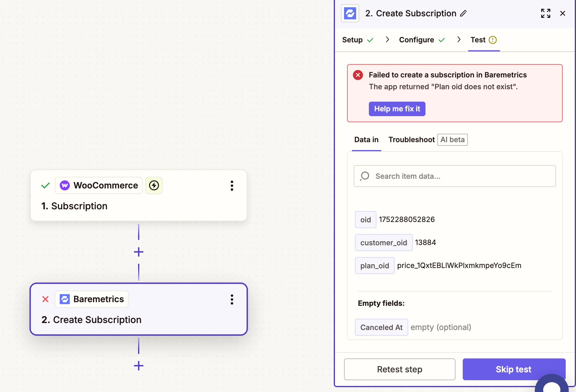
Task: Click the Test warning status icon
Action: tap(493, 40)
